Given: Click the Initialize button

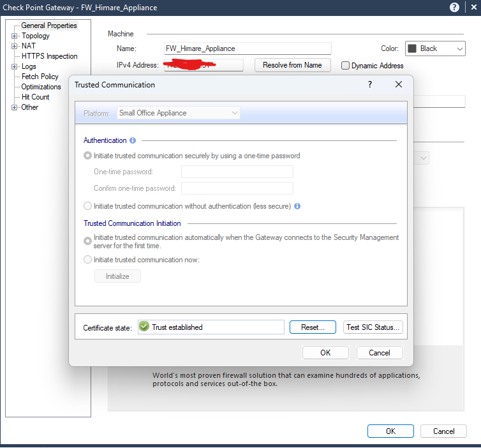Looking at the screenshot, I should tap(117, 276).
